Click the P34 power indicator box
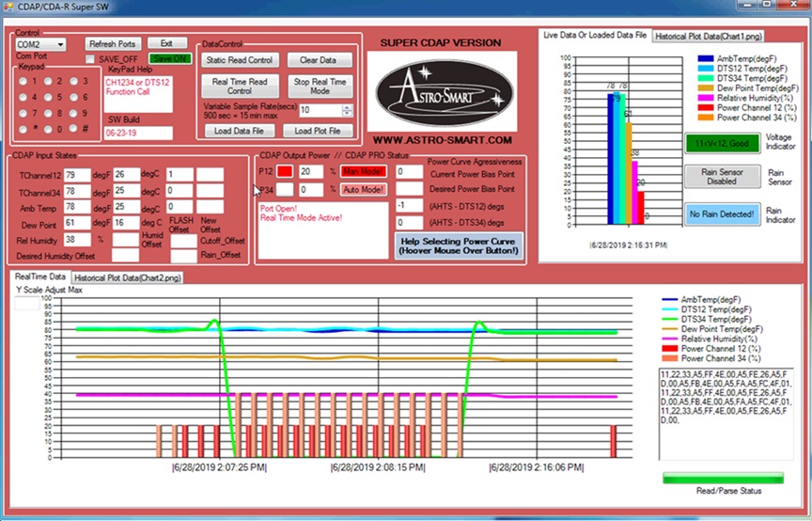Screen dimensions: 812x521 (285, 190)
